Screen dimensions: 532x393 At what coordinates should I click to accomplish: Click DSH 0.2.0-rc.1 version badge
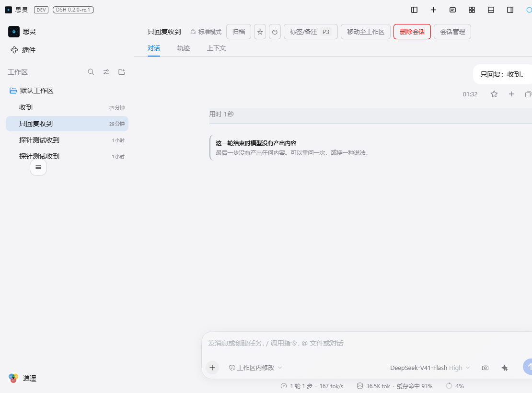73,10
